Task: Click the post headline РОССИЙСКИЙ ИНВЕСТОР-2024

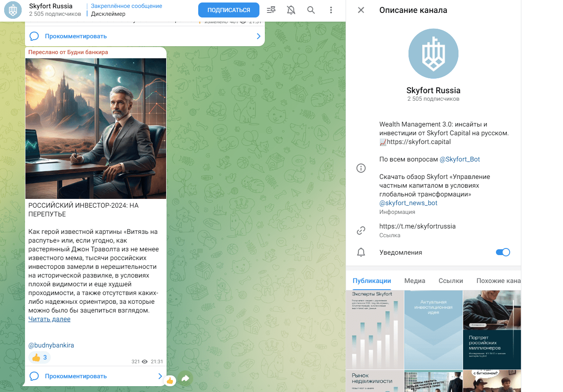Action: pyautogui.click(x=83, y=210)
